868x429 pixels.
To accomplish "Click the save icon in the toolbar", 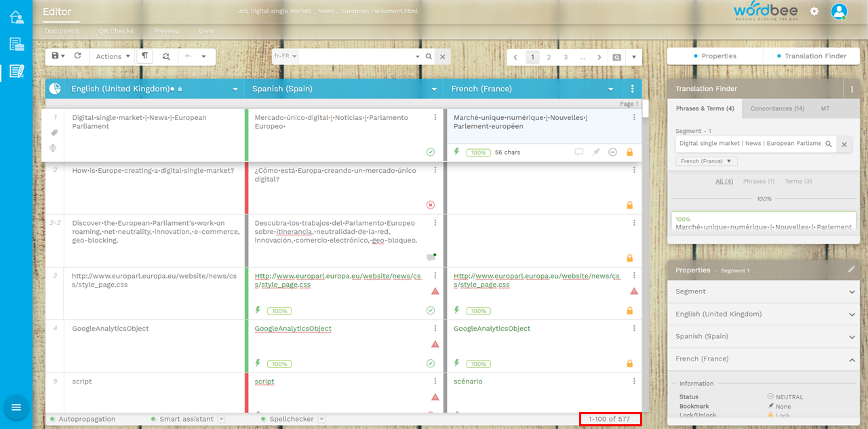I will (55, 56).
